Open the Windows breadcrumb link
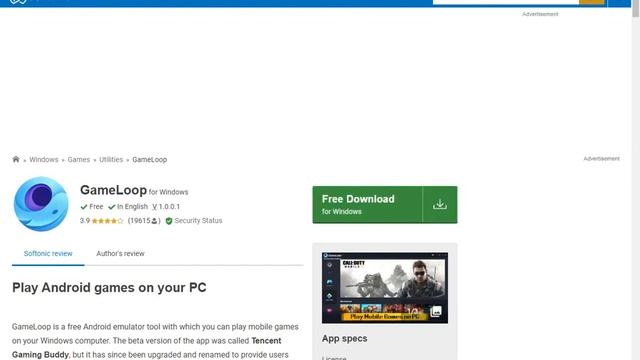640x360 pixels. [x=44, y=160]
